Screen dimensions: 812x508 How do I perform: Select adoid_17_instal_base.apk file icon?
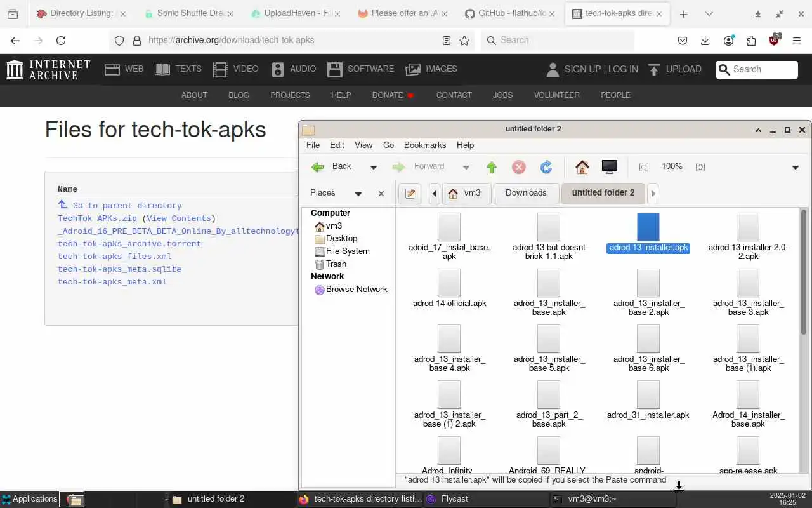[449, 227]
